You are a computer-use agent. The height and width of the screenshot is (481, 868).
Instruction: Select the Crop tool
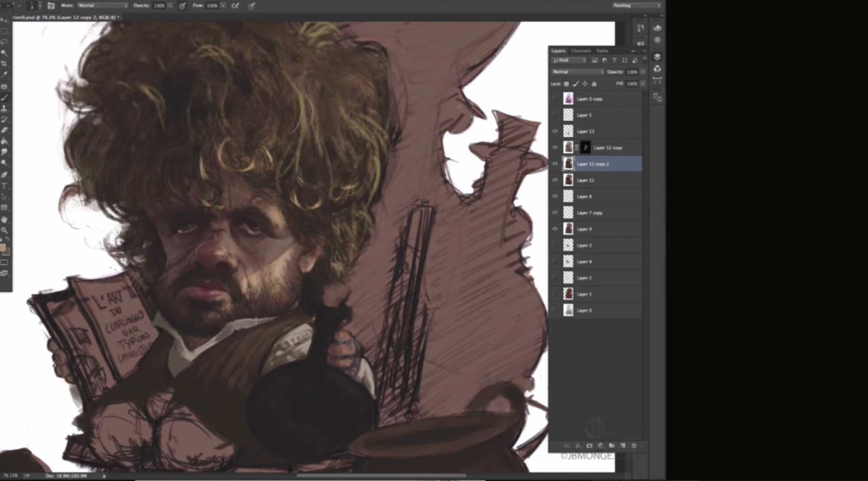[x=4, y=64]
